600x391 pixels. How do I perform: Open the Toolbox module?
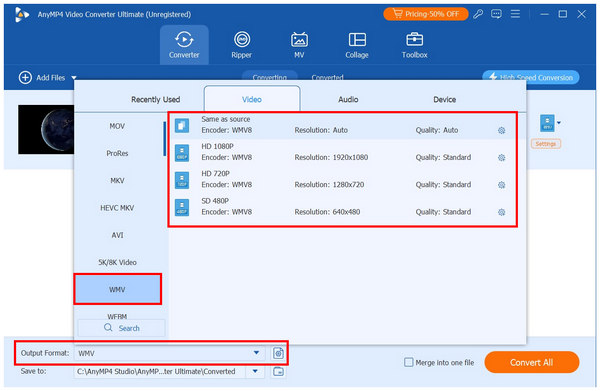click(414, 45)
